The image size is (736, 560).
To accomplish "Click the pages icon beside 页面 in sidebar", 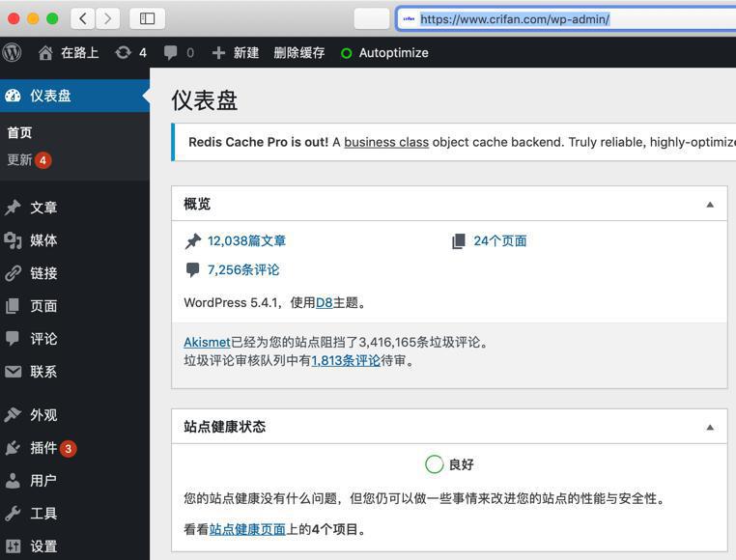I will 13,306.
